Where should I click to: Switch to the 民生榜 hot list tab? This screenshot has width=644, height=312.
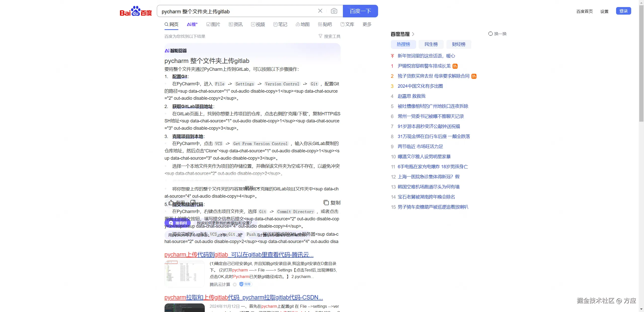(431, 44)
